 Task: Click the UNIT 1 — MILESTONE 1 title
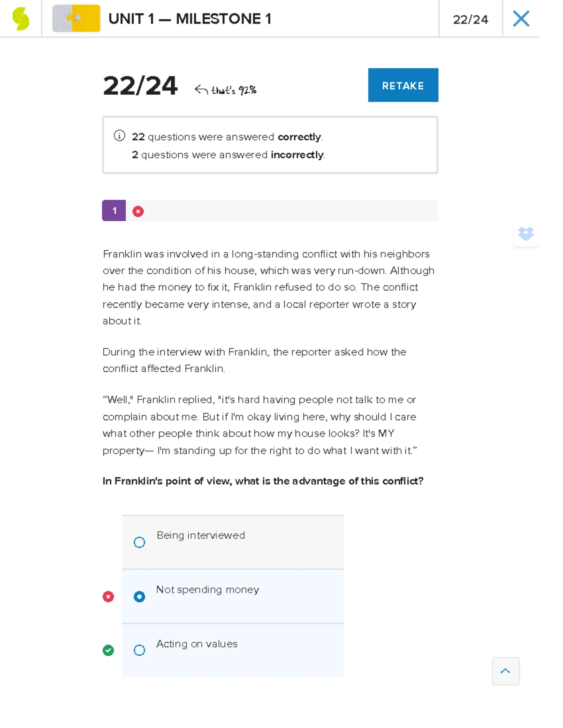(189, 19)
